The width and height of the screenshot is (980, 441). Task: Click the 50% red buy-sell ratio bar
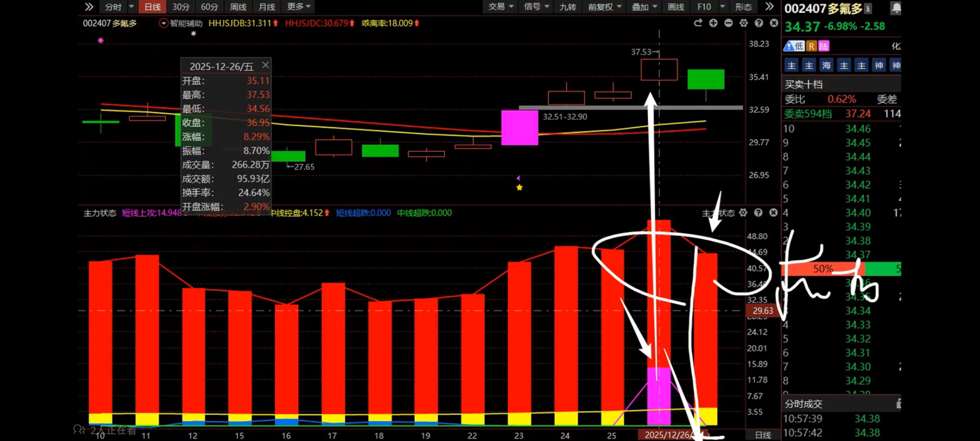point(822,269)
